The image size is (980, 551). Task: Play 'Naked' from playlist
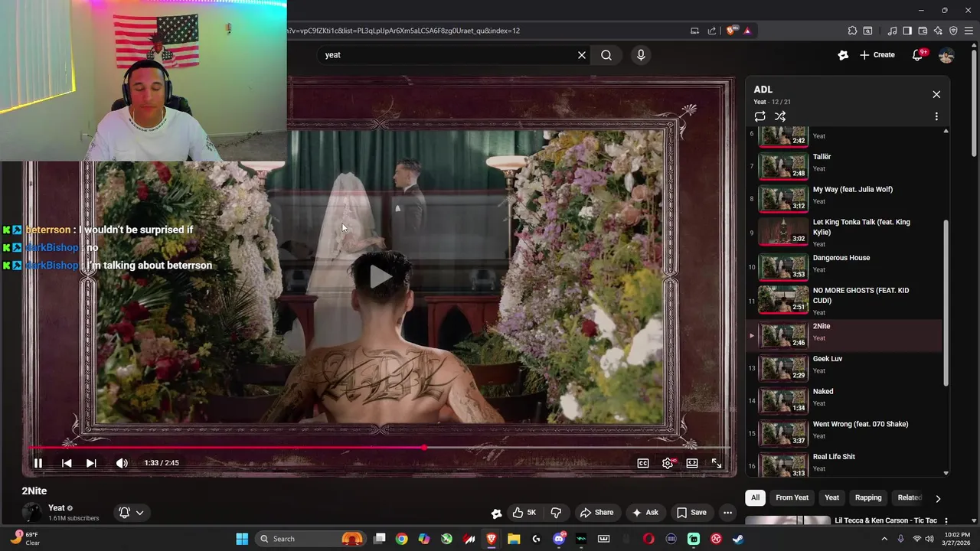[x=844, y=400]
